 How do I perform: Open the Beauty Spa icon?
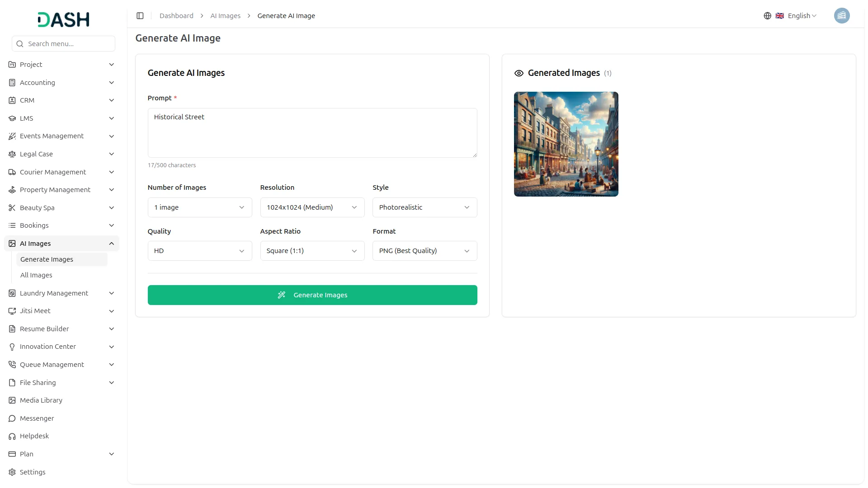coord(12,207)
